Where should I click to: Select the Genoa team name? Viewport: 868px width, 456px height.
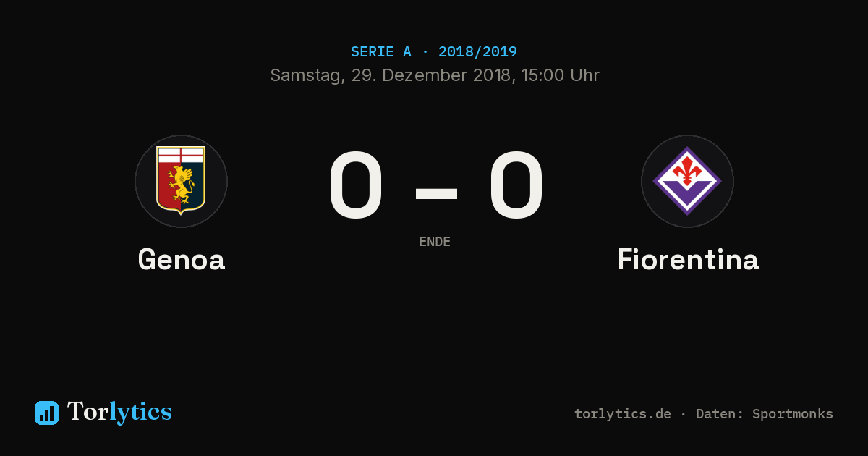pos(182,260)
